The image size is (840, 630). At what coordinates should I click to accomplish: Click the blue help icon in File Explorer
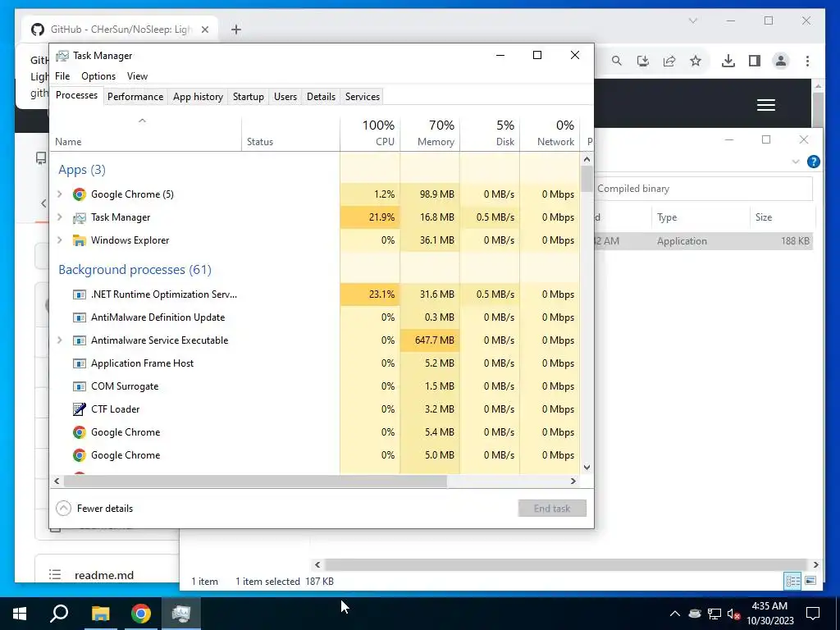813,162
